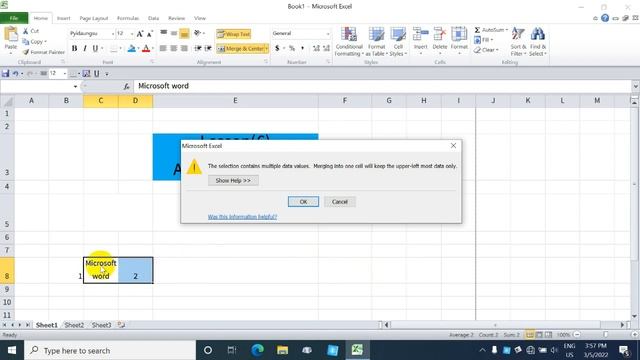Image resolution: width=640 pixels, height=360 pixels.
Task: Toggle the Wrap Text button
Action: pyautogui.click(x=233, y=34)
